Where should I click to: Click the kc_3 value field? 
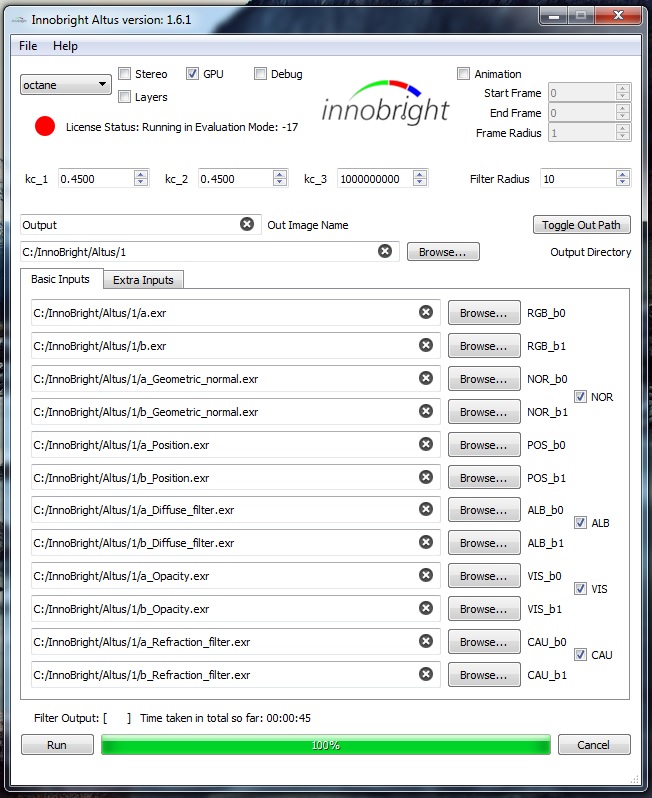click(x=375, y=179)
